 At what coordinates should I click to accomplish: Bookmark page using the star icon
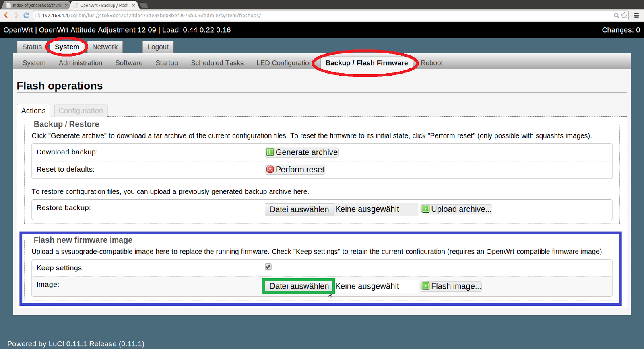point(624,15)
